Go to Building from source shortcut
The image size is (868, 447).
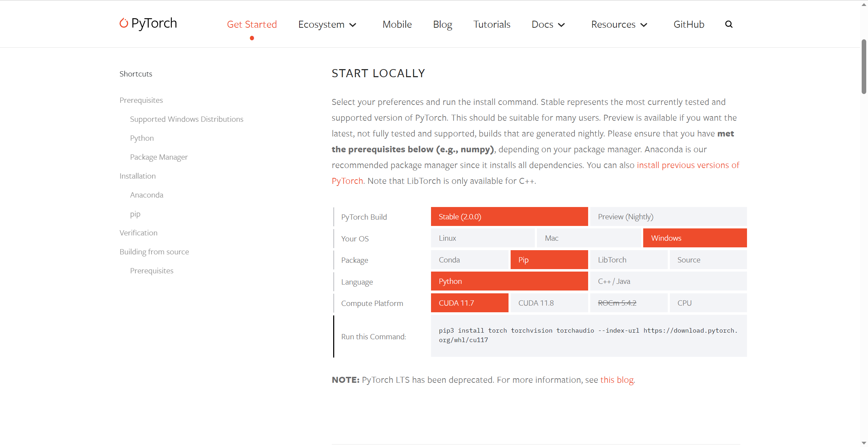[x=154, y=252]
